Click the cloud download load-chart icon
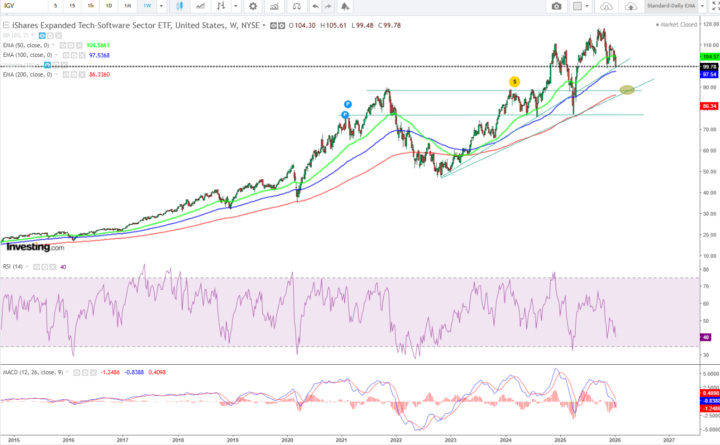 click(x=607, y=6)
